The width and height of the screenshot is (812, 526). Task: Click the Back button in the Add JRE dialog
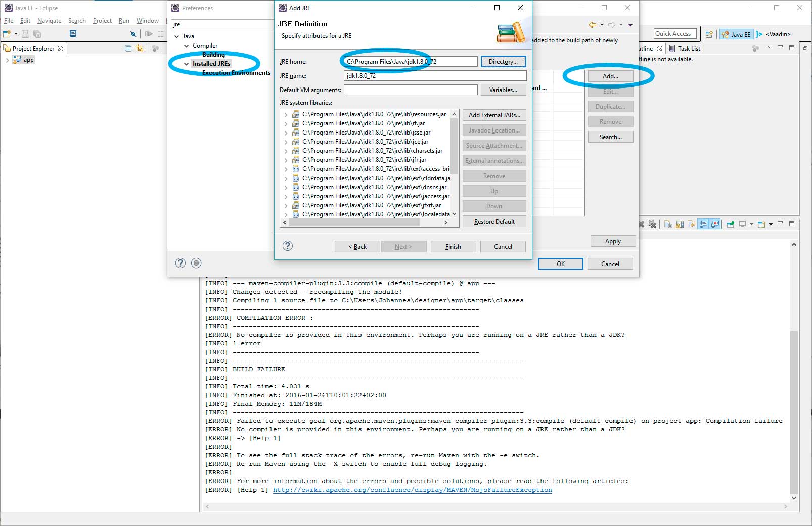click(357, 247)
